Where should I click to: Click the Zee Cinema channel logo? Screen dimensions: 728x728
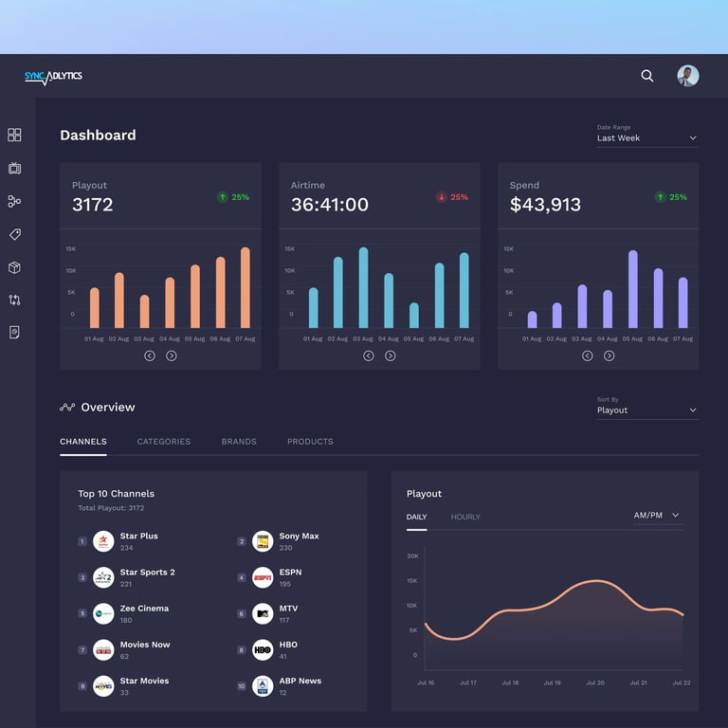tap(103, 614)
